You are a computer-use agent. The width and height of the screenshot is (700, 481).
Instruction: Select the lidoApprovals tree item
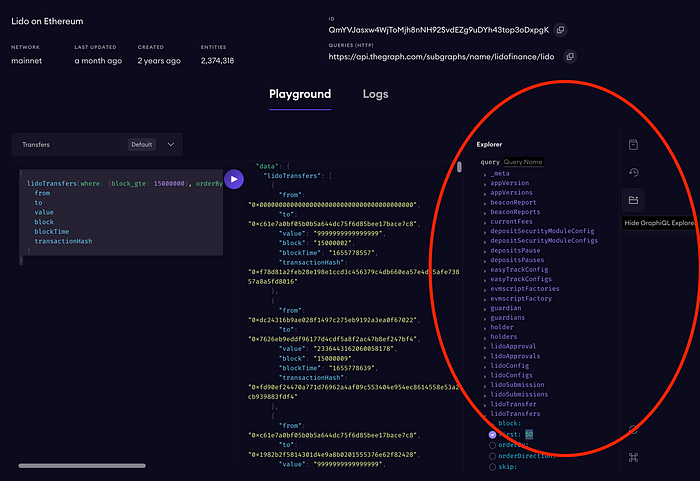tap(515, 356)
